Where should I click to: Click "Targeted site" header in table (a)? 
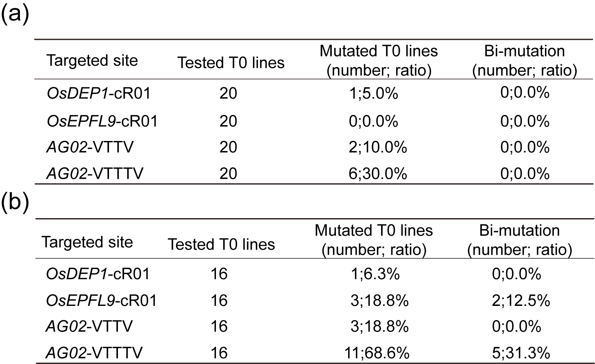[x=92, y=61]
